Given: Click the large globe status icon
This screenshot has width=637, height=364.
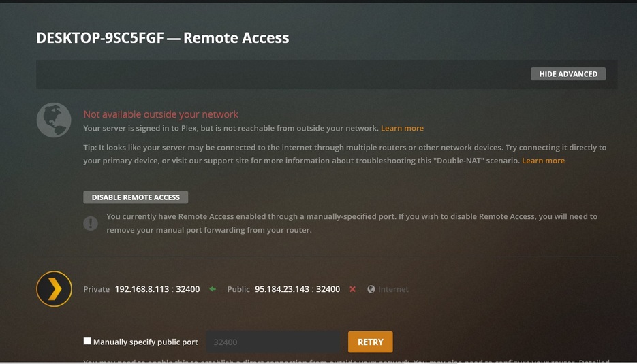Looking at the screenshot, I should coord(54,120).
